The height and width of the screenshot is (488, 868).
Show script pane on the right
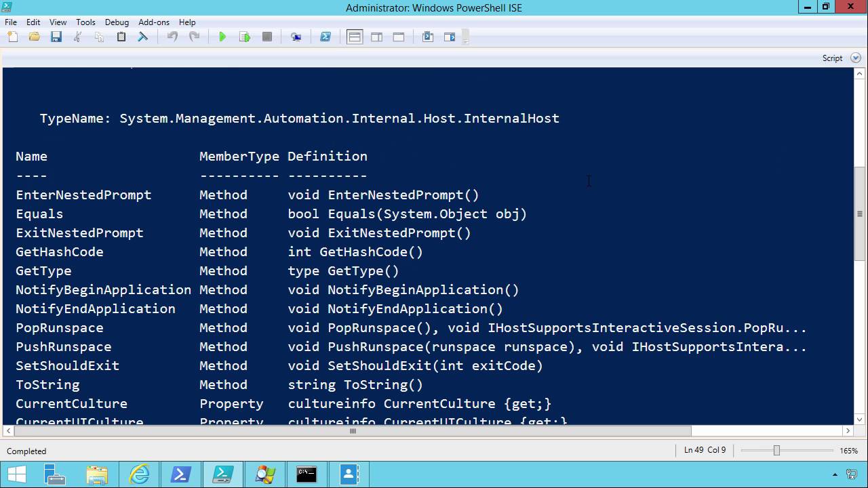tap(376, 37)
